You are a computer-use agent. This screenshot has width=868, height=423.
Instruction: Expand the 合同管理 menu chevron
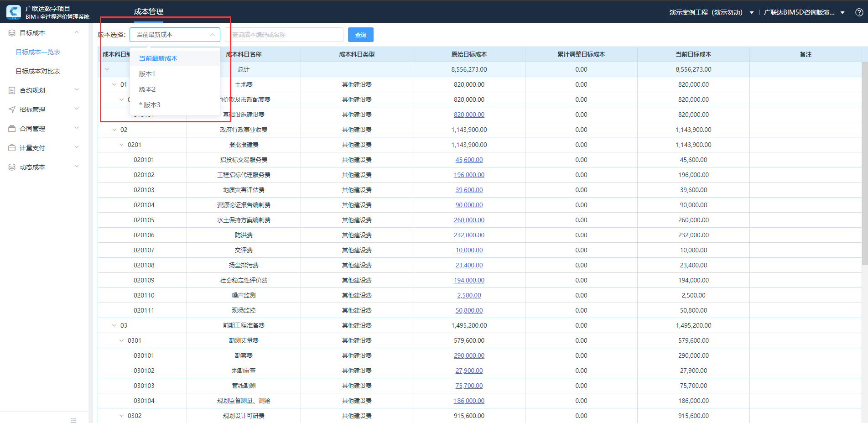tap(77, 128)
